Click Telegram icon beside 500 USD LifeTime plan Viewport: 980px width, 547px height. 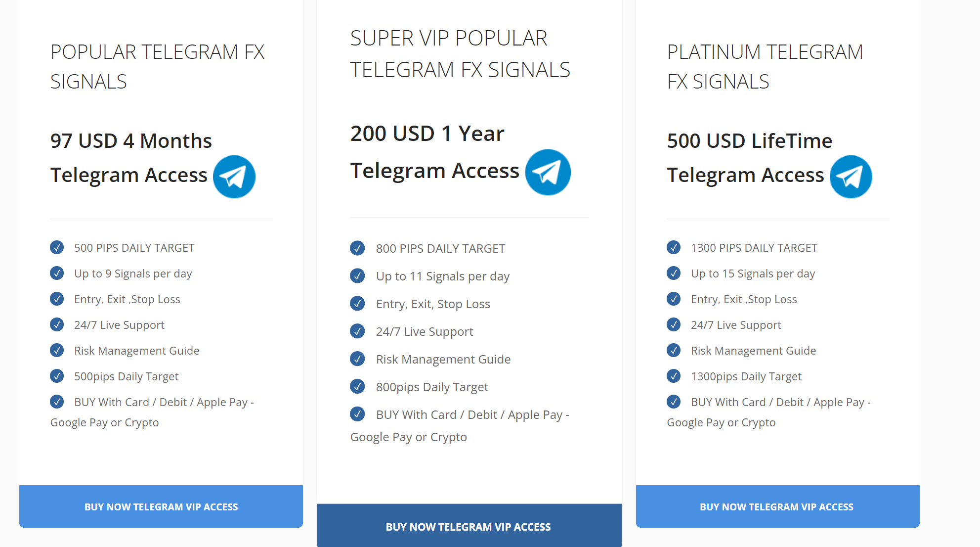coord(851,177)
